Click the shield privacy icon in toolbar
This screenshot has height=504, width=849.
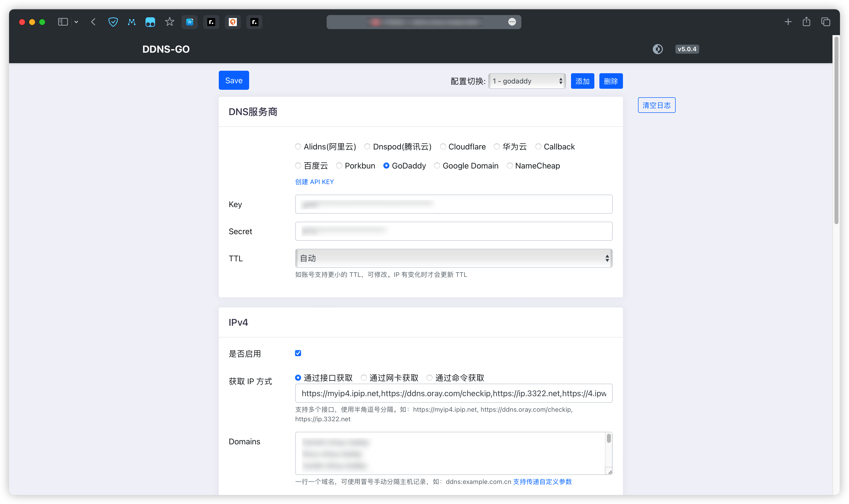pyautogui.click(x=113, y=22)
